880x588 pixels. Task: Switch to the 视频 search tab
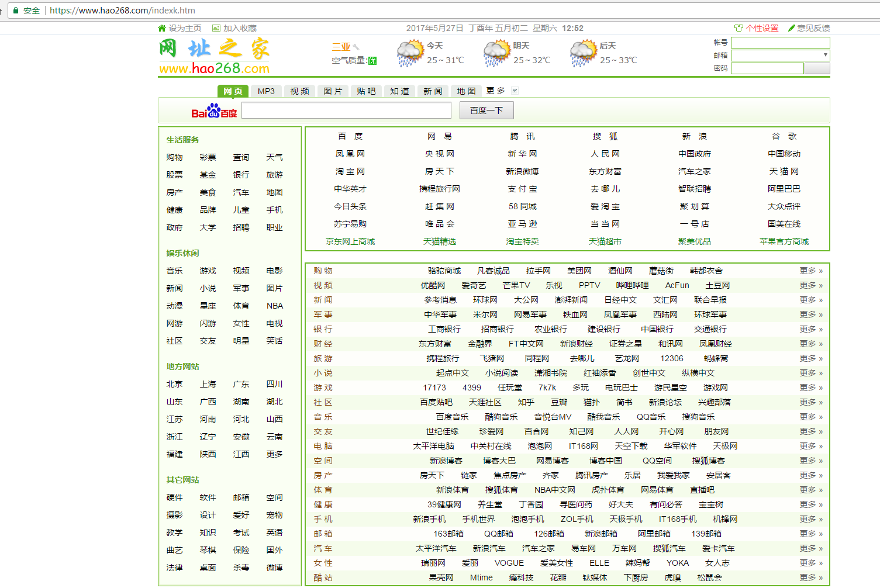[x=299, y=91]
